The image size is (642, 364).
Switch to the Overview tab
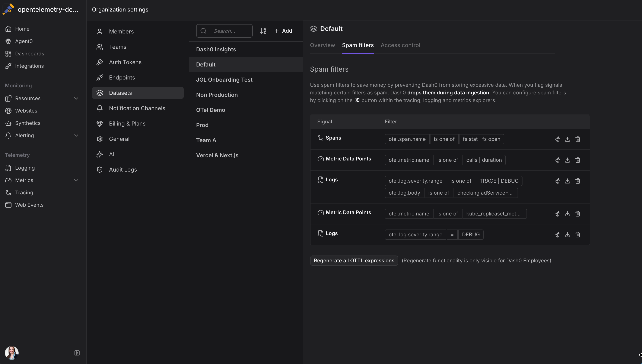[x=322, y=45]
